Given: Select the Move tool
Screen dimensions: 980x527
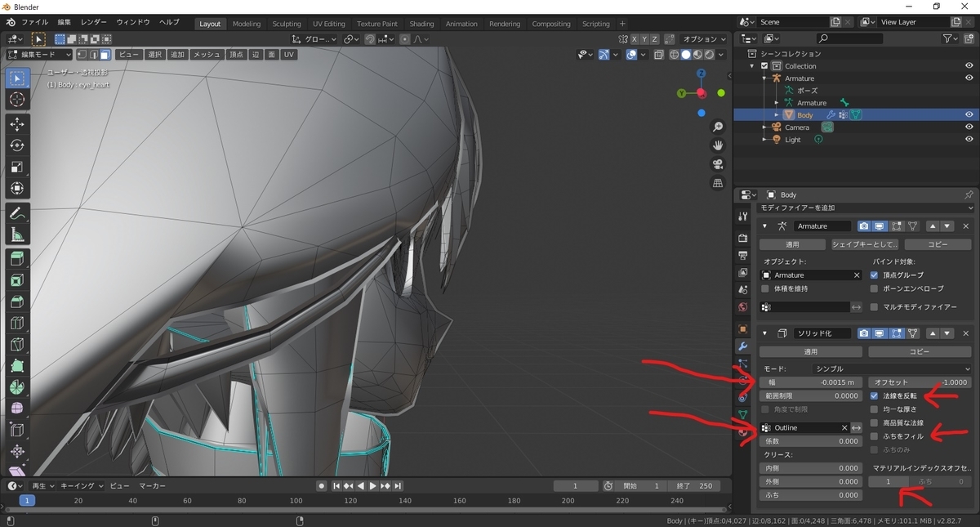Looking at the screenshot, I should pos(17,124).
